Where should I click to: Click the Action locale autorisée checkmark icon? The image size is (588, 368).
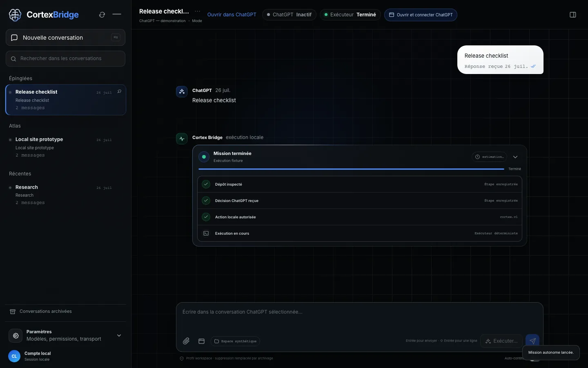click(206, 217)
